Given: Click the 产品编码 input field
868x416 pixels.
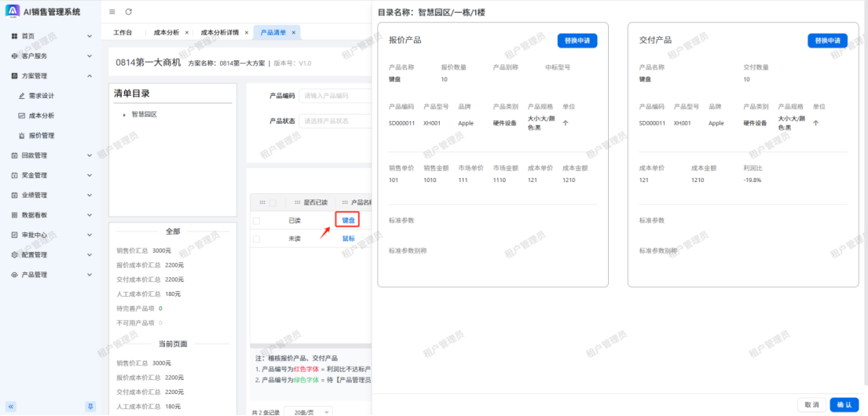Looking at the screenshot, I should point(334,96).
